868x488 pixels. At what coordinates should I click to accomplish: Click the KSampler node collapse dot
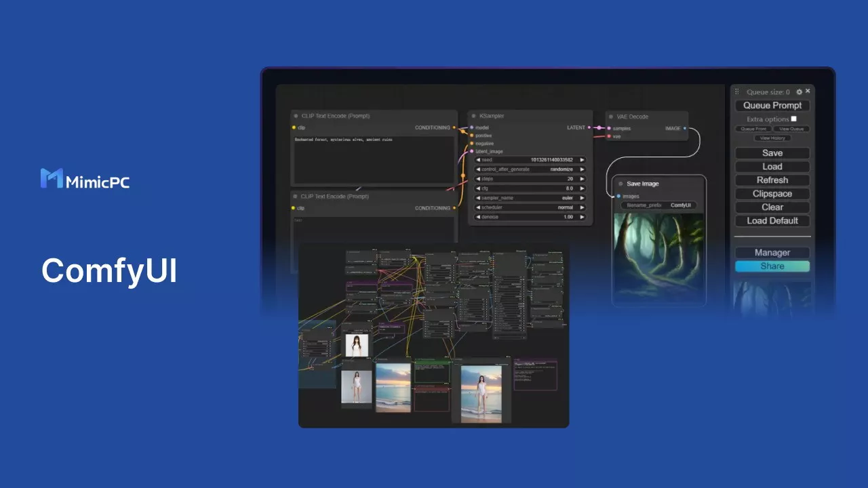click(473, 116)
